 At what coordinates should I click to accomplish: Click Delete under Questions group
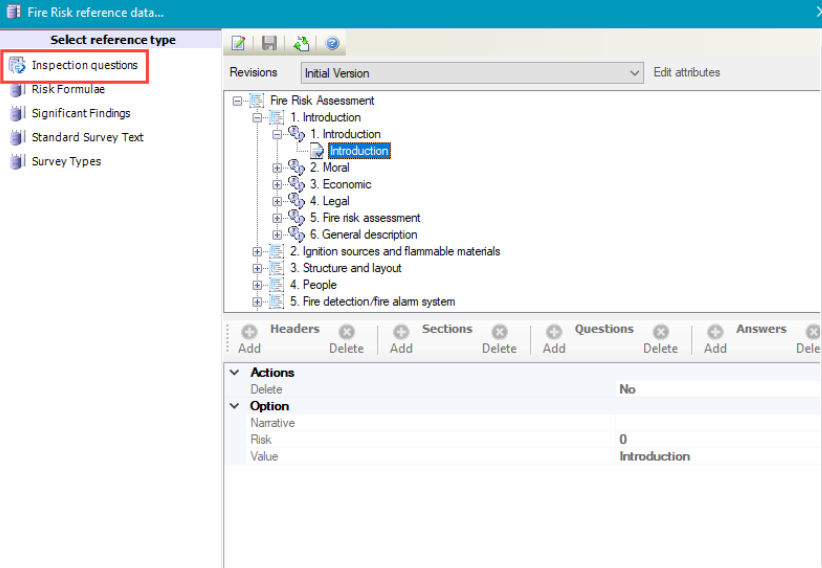(x=660, y=339)
